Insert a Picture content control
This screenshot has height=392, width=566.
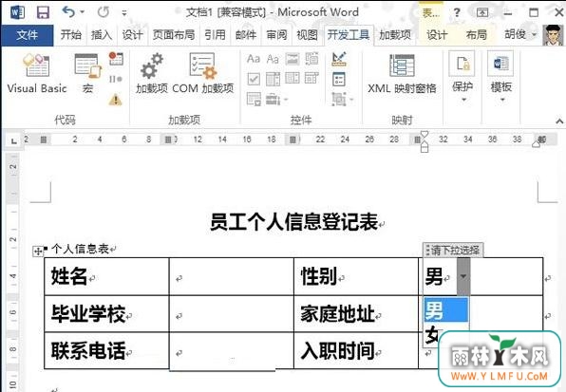[x=292, y=59]
